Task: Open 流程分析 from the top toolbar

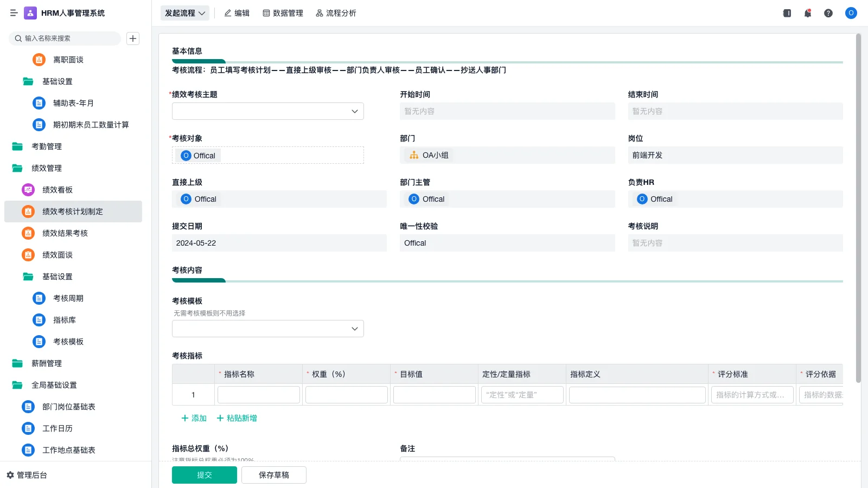Action: [x=336, y=13]
